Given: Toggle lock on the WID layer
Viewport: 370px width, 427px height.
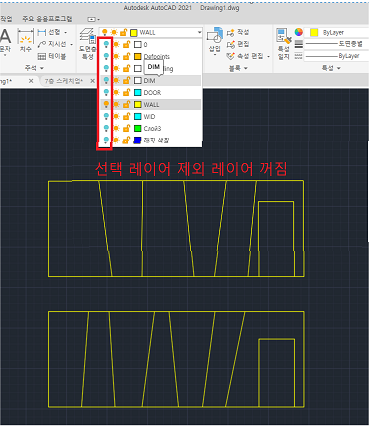Looking at the screenshot, I should tap(126, 116).
